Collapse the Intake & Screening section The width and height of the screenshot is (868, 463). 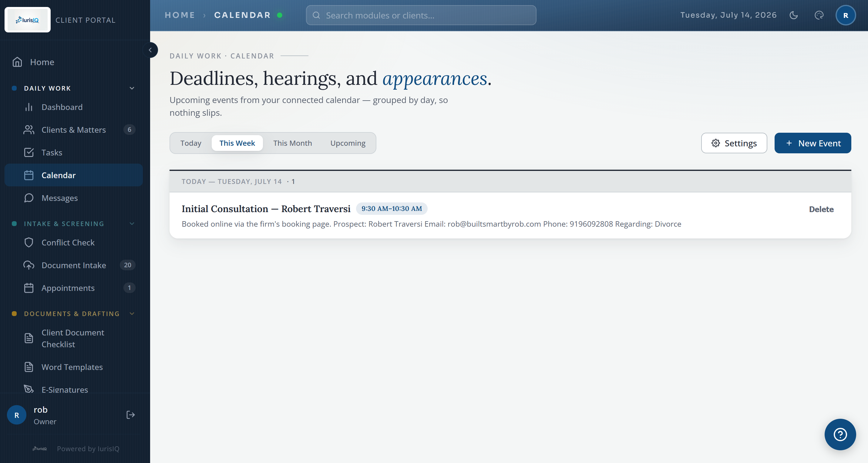132,224
